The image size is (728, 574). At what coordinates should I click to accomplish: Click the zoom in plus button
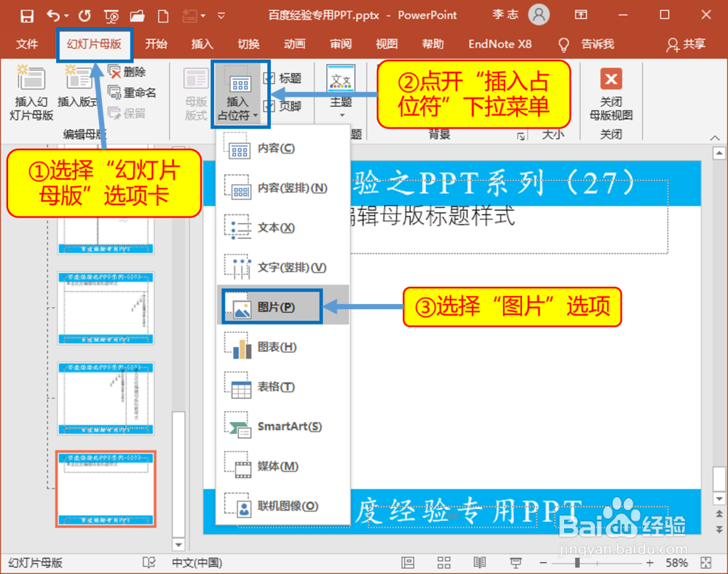click(x=649, y=563)
